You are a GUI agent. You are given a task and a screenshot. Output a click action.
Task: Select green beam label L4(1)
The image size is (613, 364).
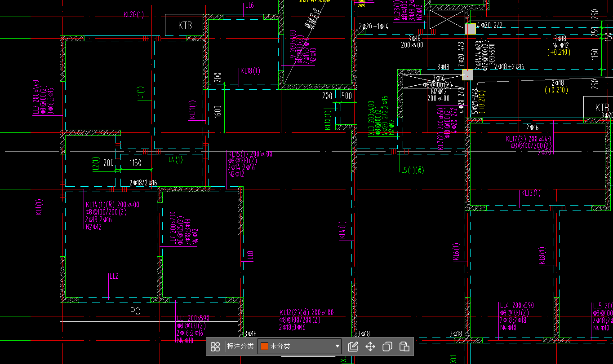175,159
